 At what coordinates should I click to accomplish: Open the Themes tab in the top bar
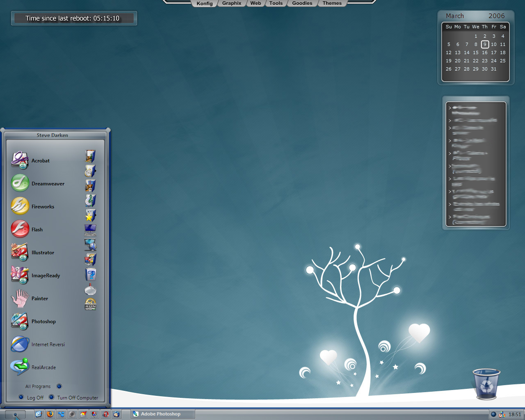pyautogui.click(x=332, y=3)
